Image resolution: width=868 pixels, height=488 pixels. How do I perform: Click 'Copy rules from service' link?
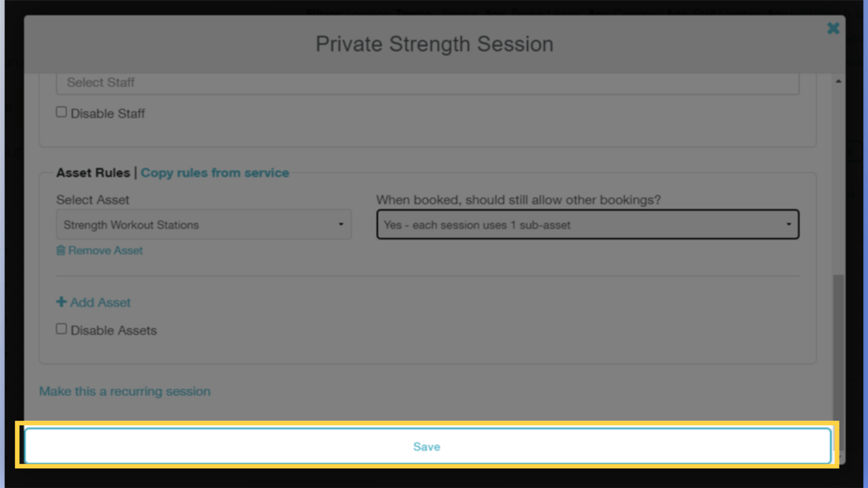pyautogui.click(x=215, y=173)
